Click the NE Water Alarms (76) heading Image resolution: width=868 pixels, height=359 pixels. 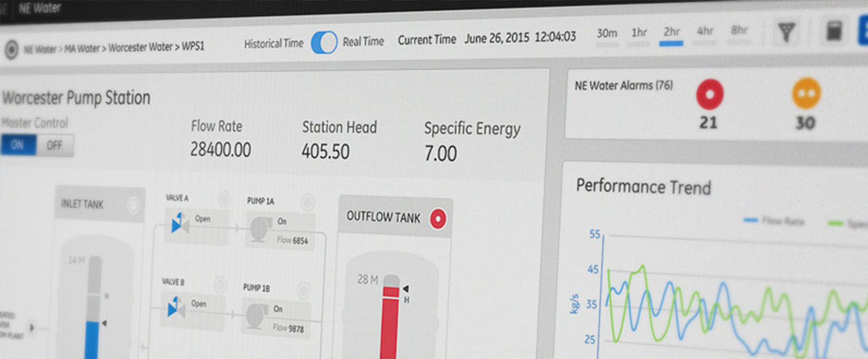tap(624, 86)
